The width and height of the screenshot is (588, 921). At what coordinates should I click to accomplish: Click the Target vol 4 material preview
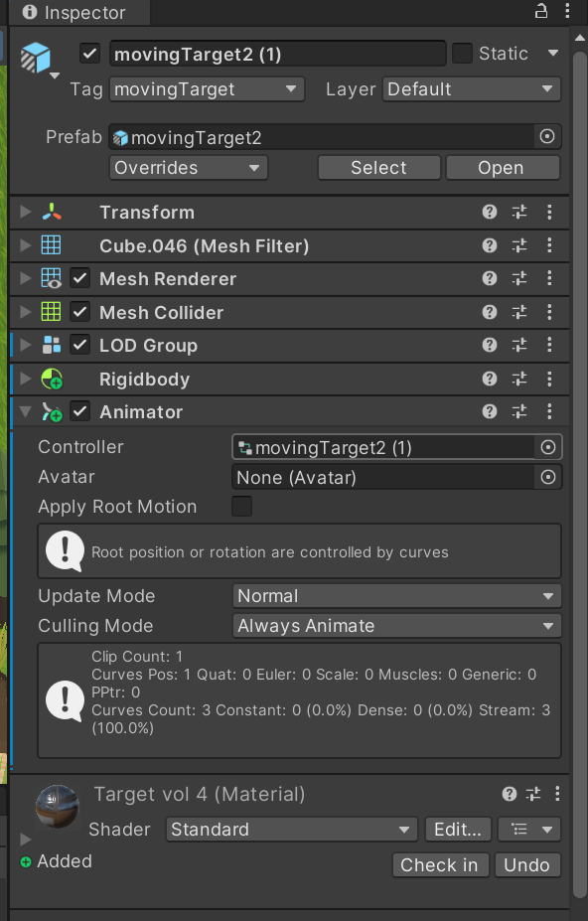57,807
